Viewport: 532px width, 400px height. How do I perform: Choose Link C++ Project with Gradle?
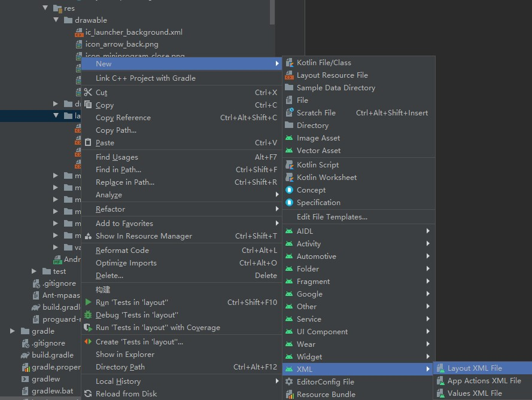[x=181, y=78]
